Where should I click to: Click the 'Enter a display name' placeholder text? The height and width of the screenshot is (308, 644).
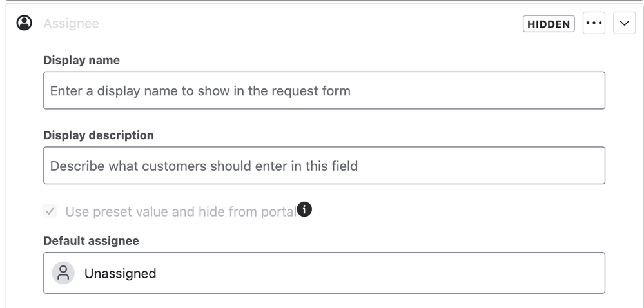(200, 91)
